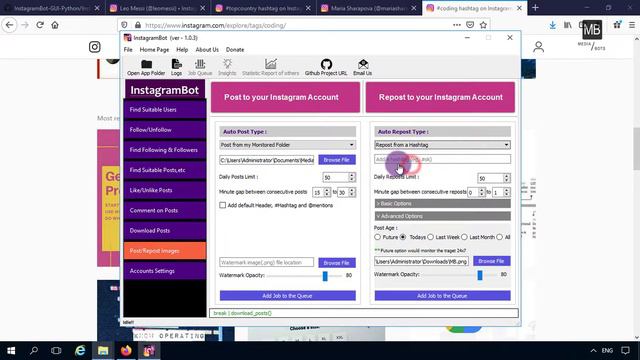Screen dimensions: 640x360
Task: Browse for monitored folder file
Action: [337, 160]
